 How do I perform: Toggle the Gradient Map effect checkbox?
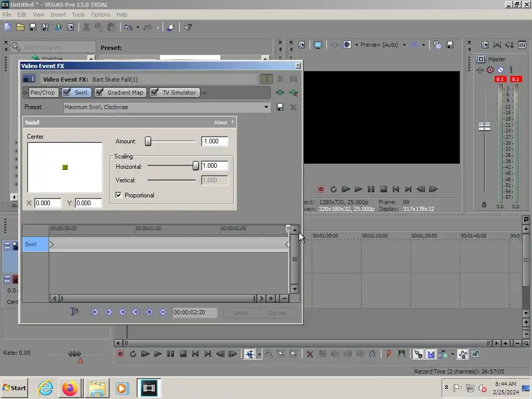point(99,92)
